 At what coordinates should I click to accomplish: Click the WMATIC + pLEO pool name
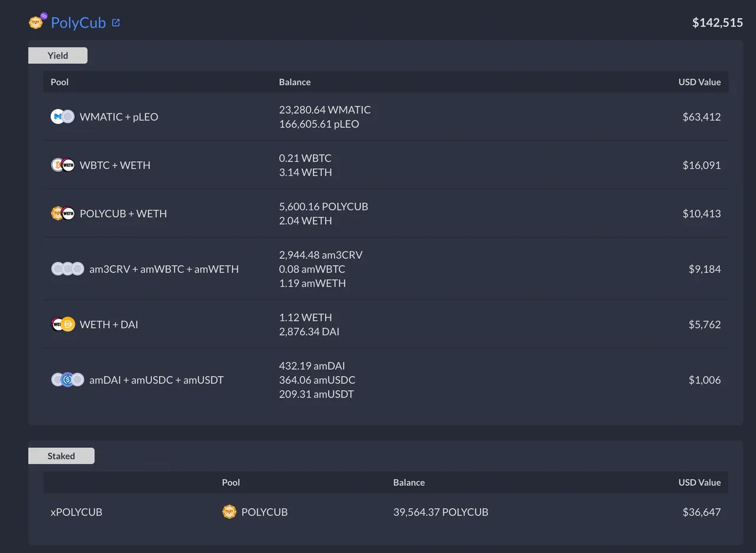119,117
